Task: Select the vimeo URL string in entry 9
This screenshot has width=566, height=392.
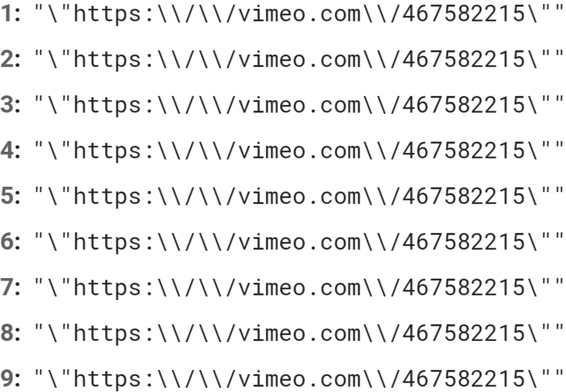Action: (x=299, y=380)
